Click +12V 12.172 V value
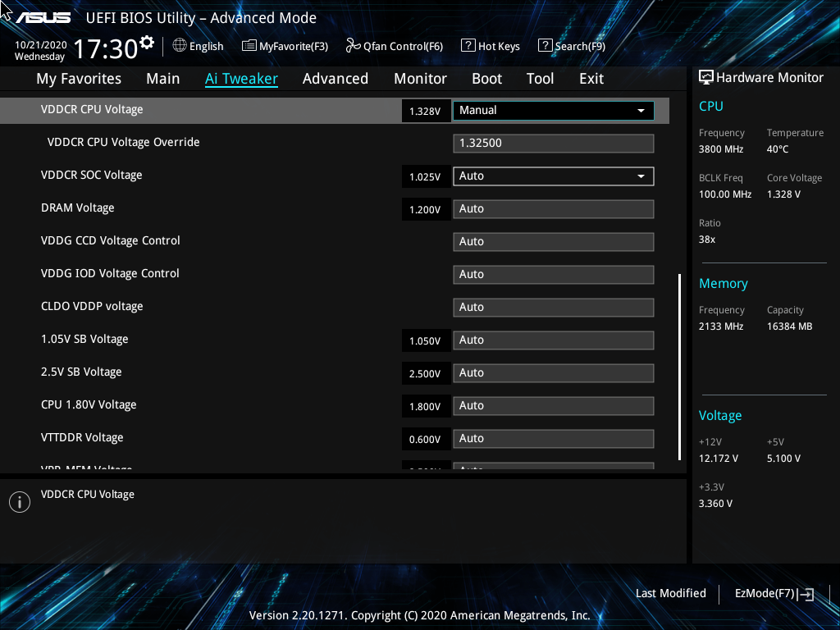This screenshot has height=630, width=840. [718, 459]
